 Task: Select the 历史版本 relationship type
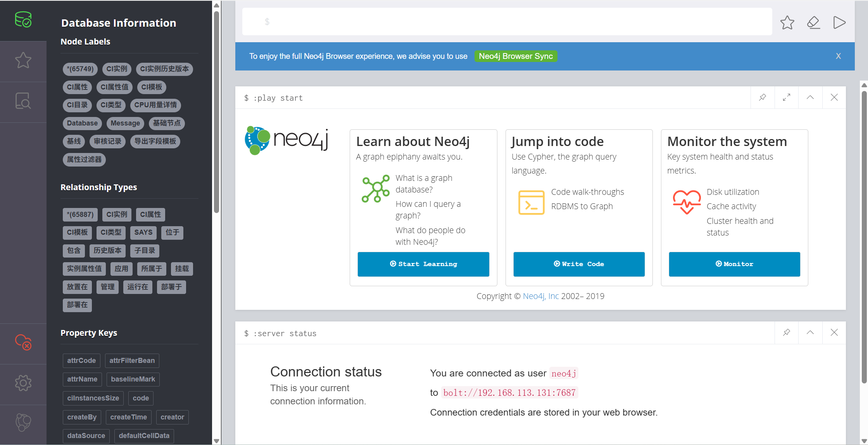pos(107,251)
